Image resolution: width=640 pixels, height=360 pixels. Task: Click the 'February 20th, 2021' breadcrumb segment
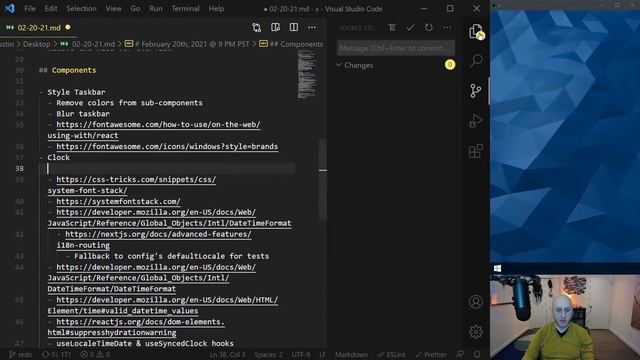point(187,44)
